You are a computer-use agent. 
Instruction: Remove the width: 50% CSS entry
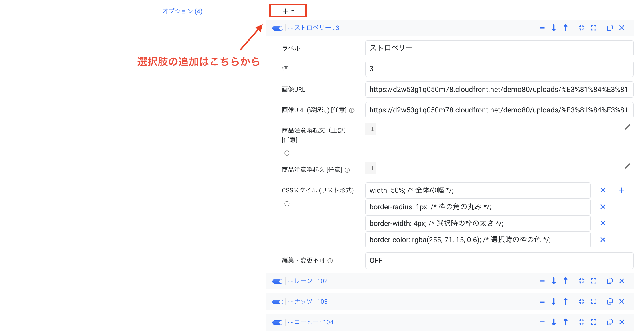[603, 190]
